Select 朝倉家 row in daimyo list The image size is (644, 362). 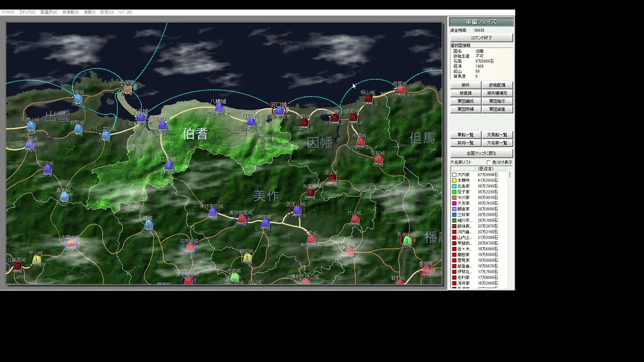tap(479, 209)
